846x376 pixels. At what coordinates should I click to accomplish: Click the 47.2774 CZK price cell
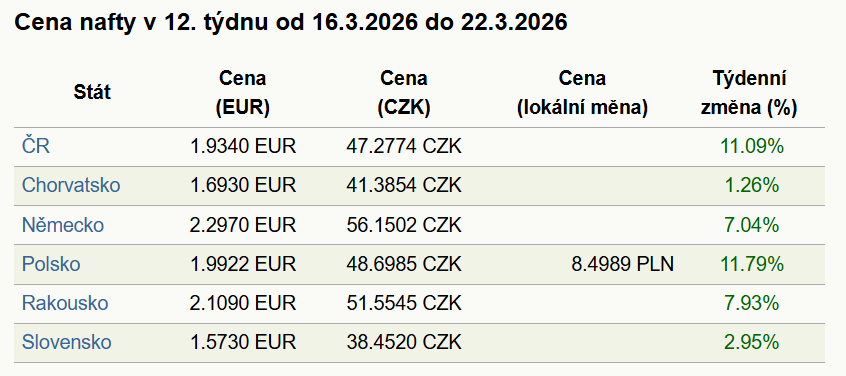[404, 146]
